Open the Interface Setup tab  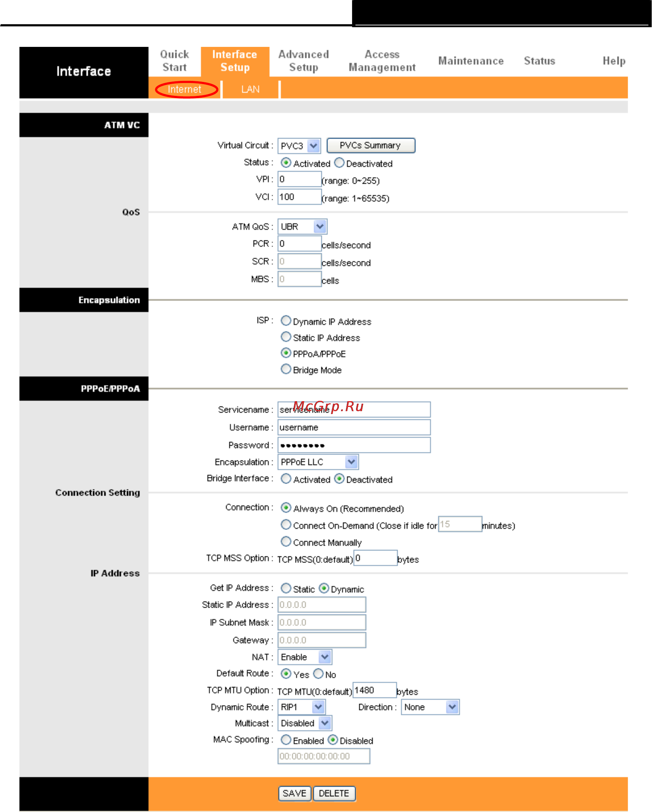[235, 61]
